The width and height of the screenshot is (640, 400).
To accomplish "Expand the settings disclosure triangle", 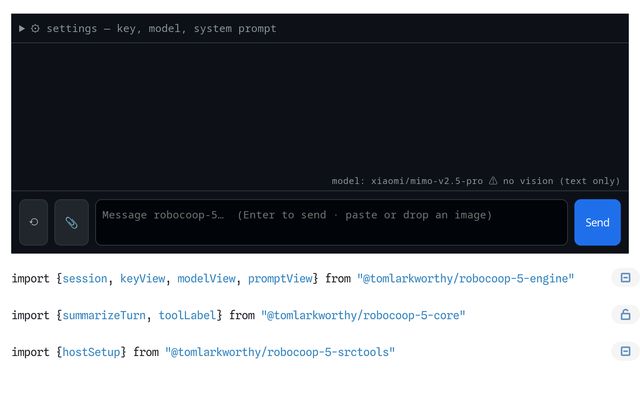I will (x=22, y=29).
